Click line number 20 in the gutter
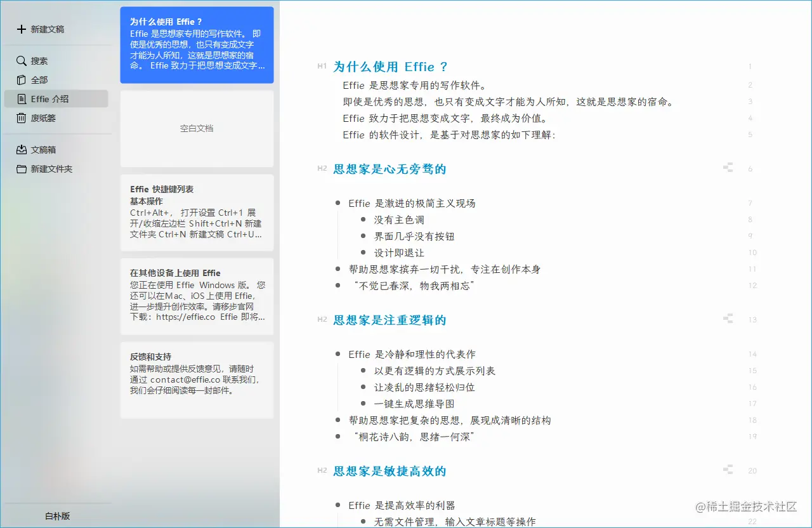 pos(752,471)
